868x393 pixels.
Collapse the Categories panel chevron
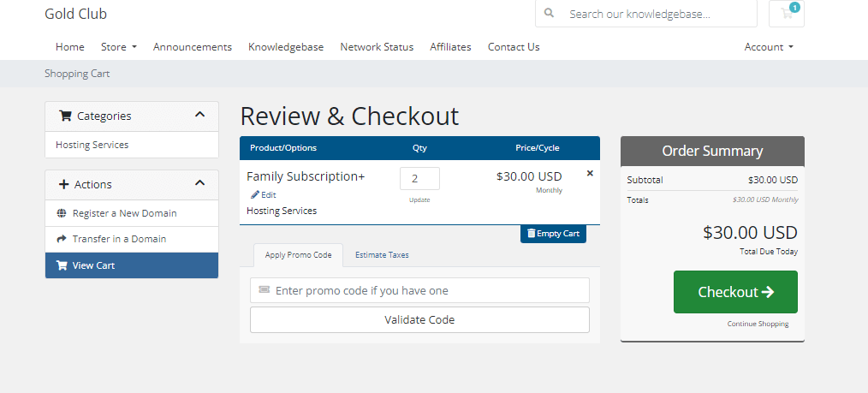[200, 115]
